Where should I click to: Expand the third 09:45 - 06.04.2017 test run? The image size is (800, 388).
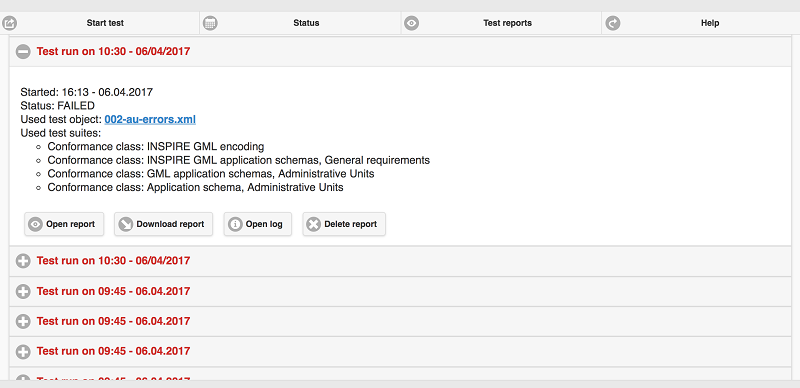23,351
